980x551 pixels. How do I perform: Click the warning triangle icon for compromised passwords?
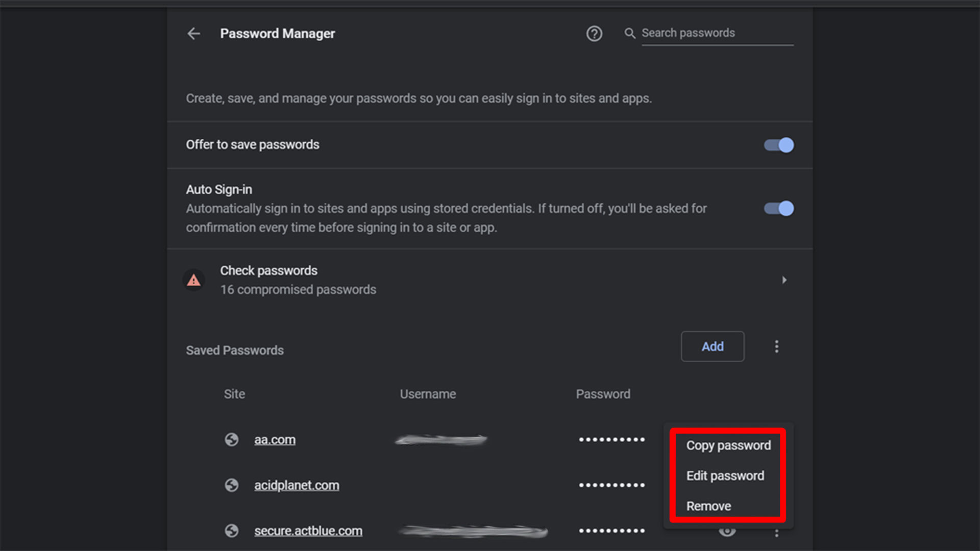195,279
